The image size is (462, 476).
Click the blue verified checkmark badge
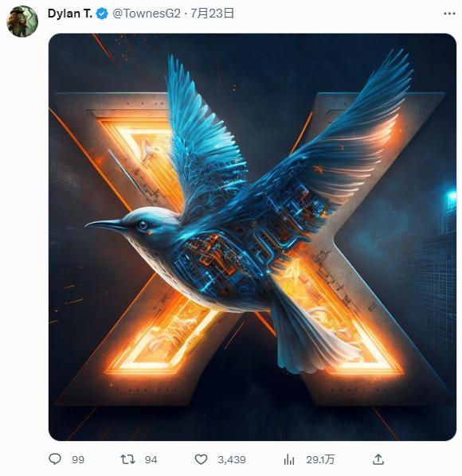pyautogui.click(x=102, y=14)
